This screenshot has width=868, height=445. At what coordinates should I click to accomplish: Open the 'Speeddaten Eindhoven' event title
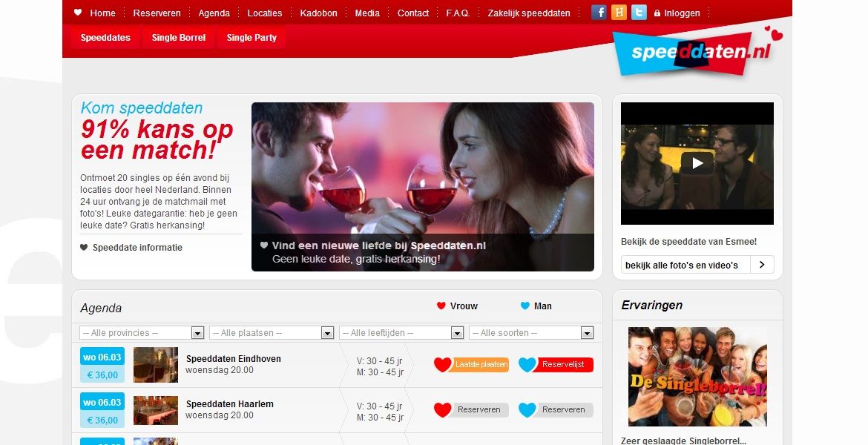[234, 359]
